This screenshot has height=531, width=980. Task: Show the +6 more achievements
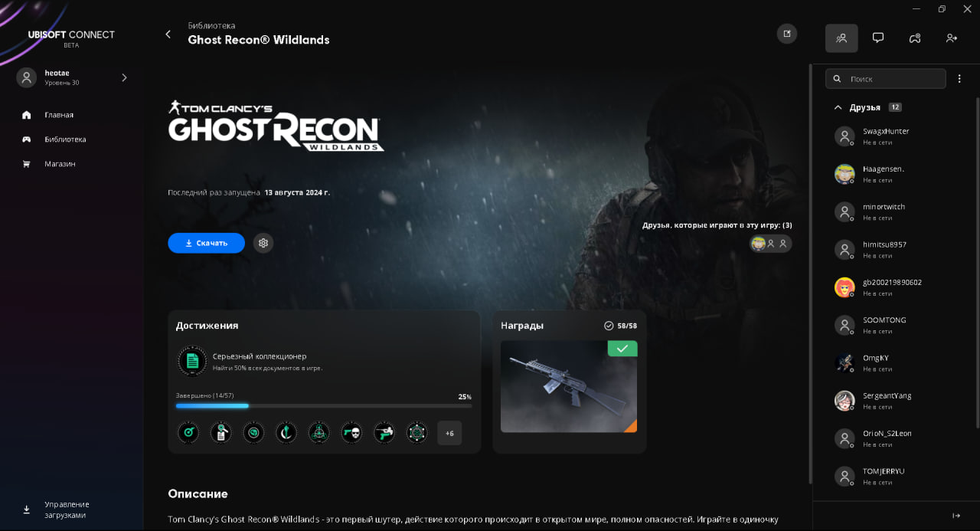[x=449, y=433]
